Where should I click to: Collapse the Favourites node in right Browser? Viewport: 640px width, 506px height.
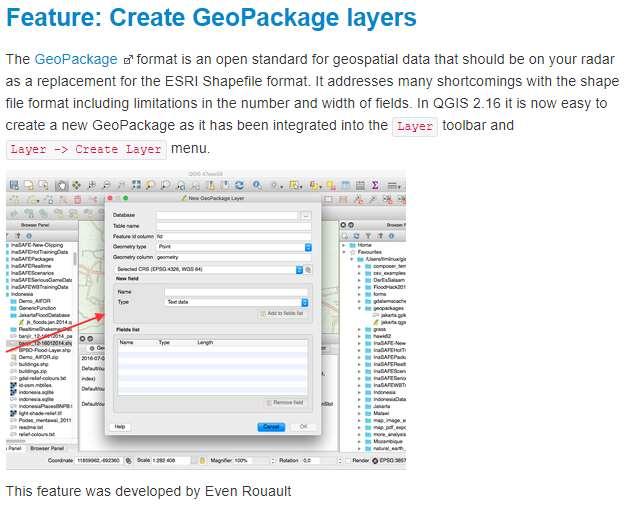[x=344, y=252]
